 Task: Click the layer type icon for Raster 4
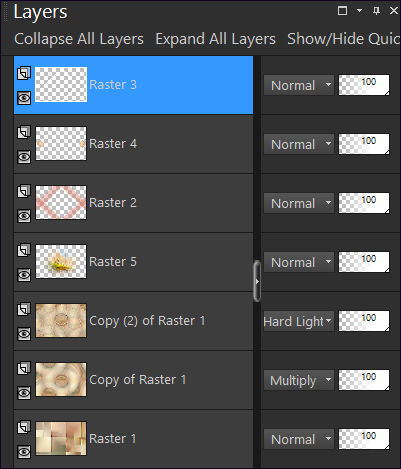[24, 132]
